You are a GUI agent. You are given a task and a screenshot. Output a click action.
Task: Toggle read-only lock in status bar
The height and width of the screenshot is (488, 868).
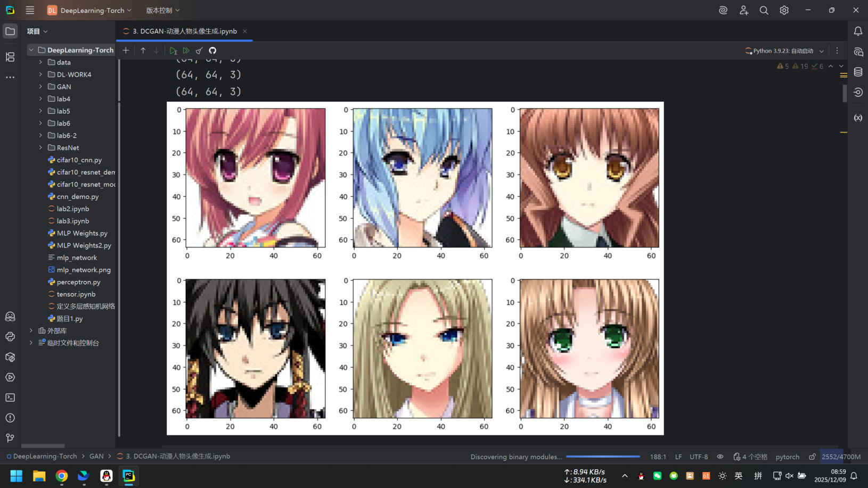coord(812,457)
